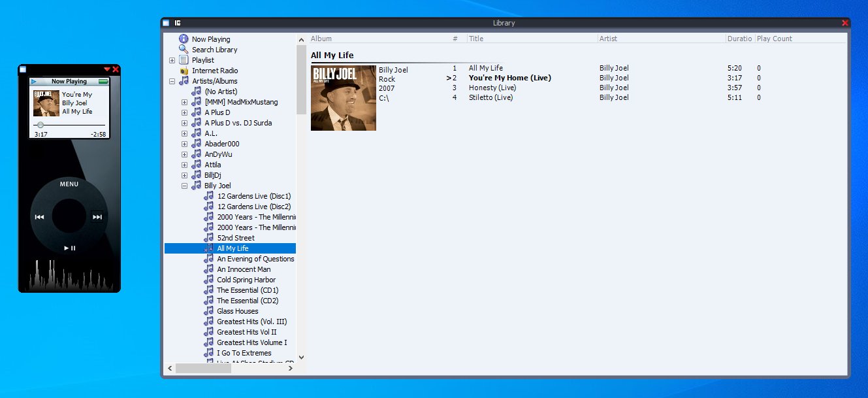This screenshot has width=868, height=398.
Task: Click the Internet Radio icon
Action: (x=184, y=71)
